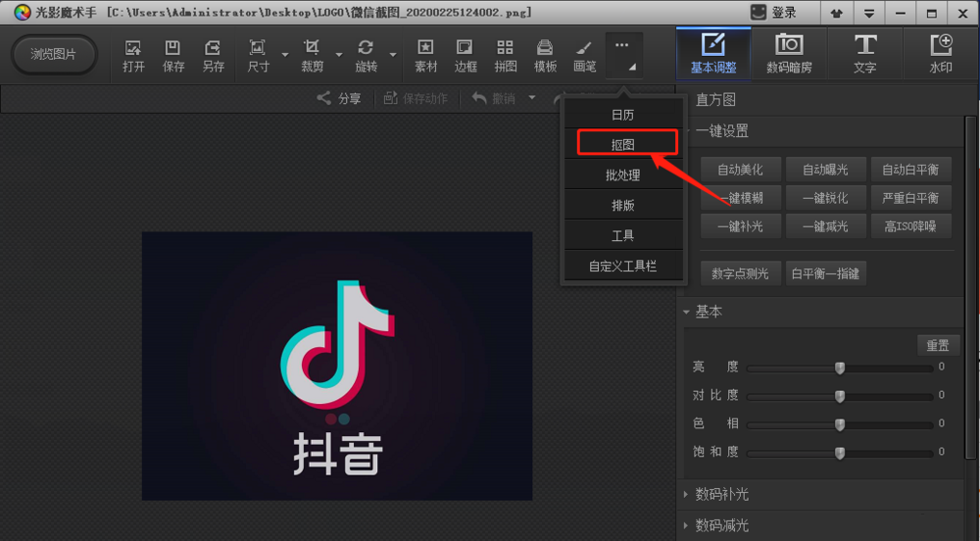The image size is (980, 541).
Task: Select the 裁剪 crop tool
Action: 312,56
